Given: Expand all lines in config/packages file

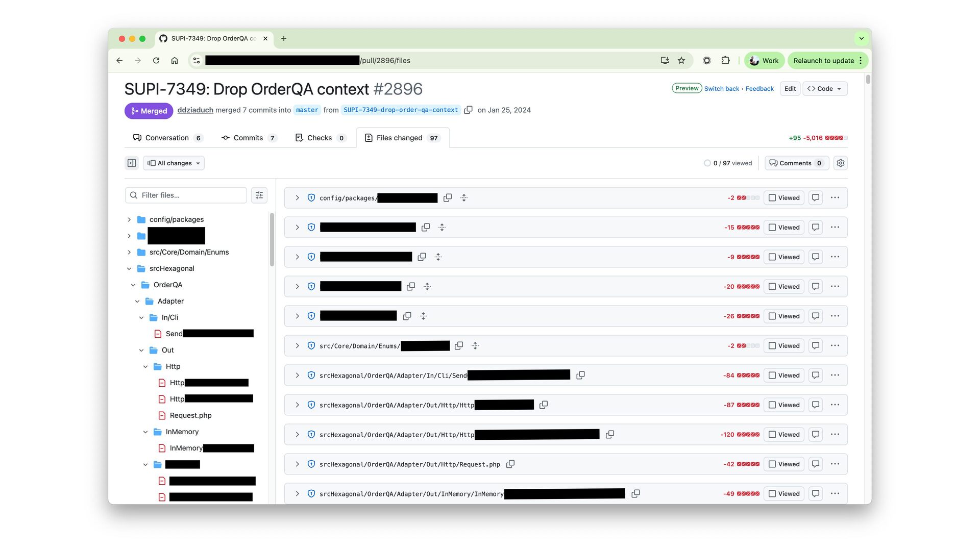Looking at the screenshot, I should coord(464,198).
